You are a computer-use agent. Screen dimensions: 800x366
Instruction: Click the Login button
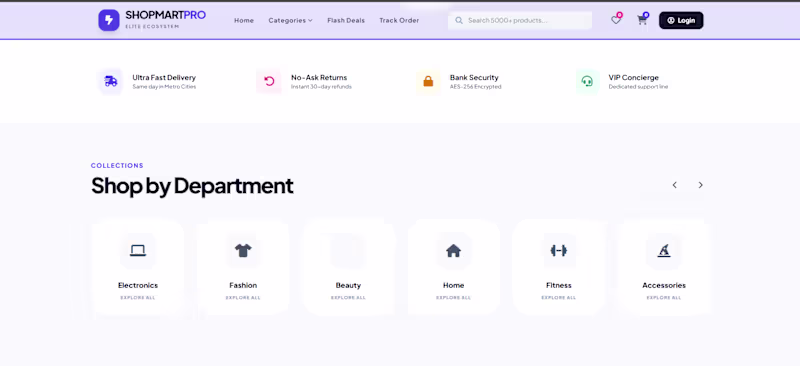click(x=681, y=20)
